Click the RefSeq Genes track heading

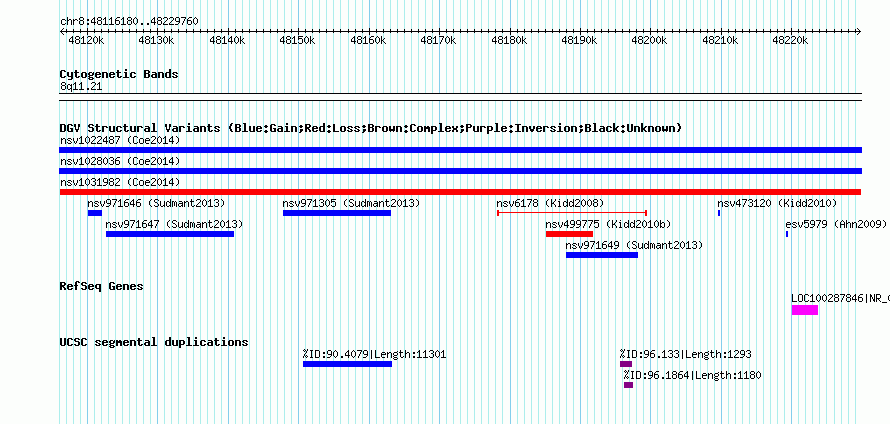click(101, 286)
